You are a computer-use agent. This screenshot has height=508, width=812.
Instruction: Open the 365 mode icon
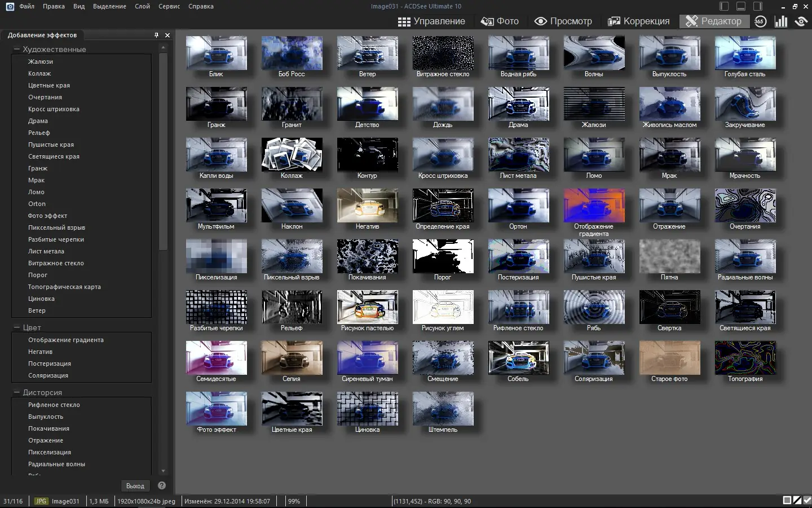[x=760, y=21]
